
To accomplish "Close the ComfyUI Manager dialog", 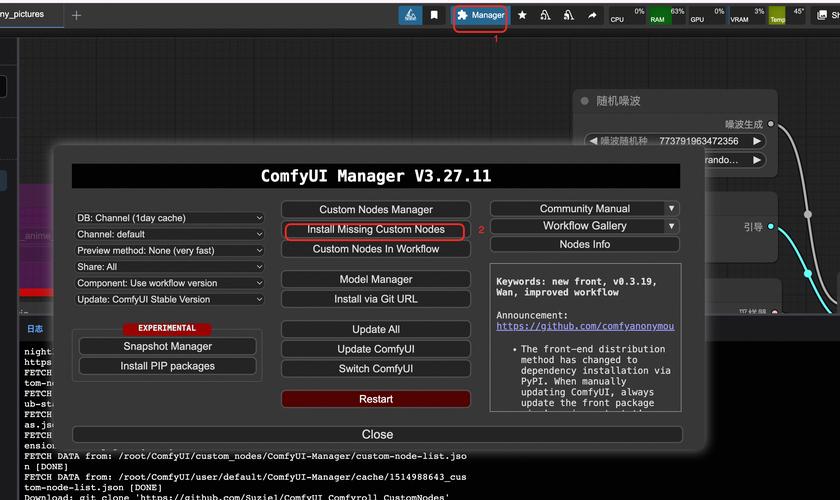I will [377, 434].
